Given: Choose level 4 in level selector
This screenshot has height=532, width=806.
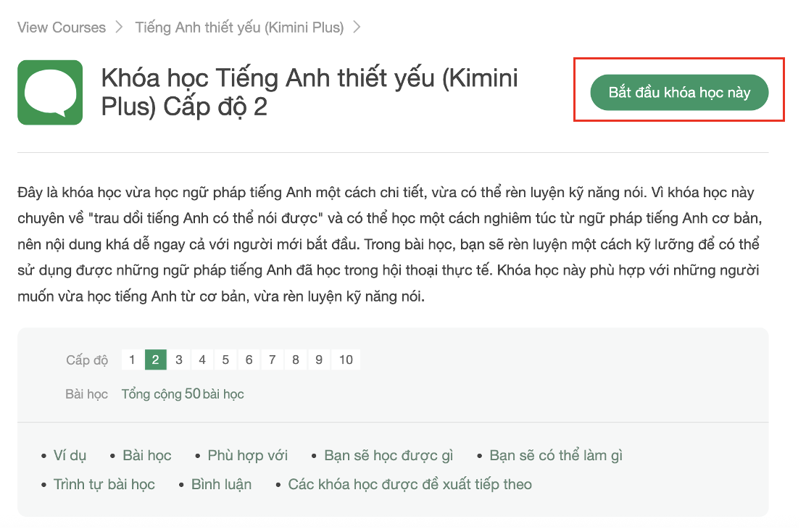Looking at the screenshot, I should (x=202, y=359).
